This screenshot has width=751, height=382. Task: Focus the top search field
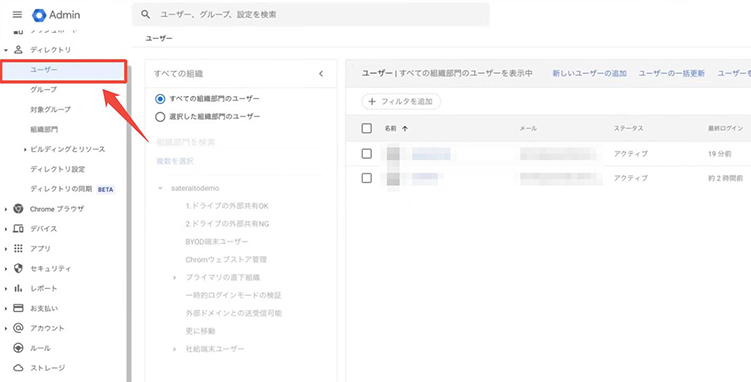(310, 14)
